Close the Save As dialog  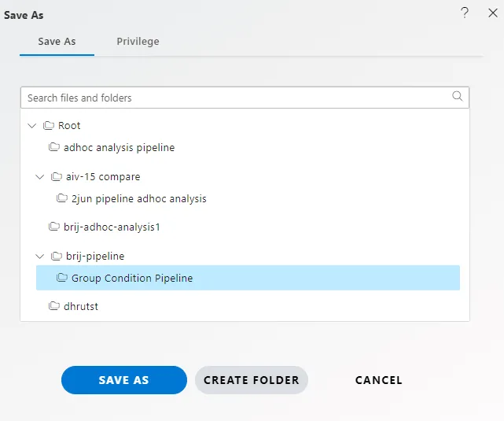click(493, 13)
